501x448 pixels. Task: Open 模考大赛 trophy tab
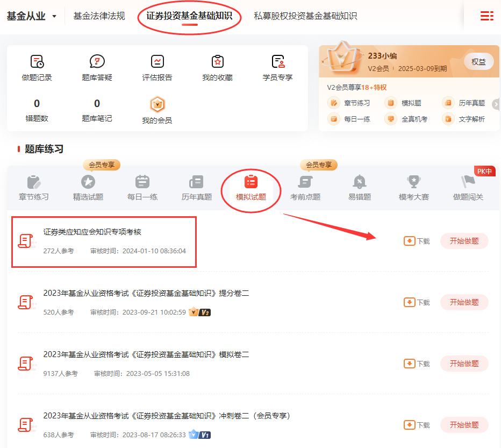point(414,188)
